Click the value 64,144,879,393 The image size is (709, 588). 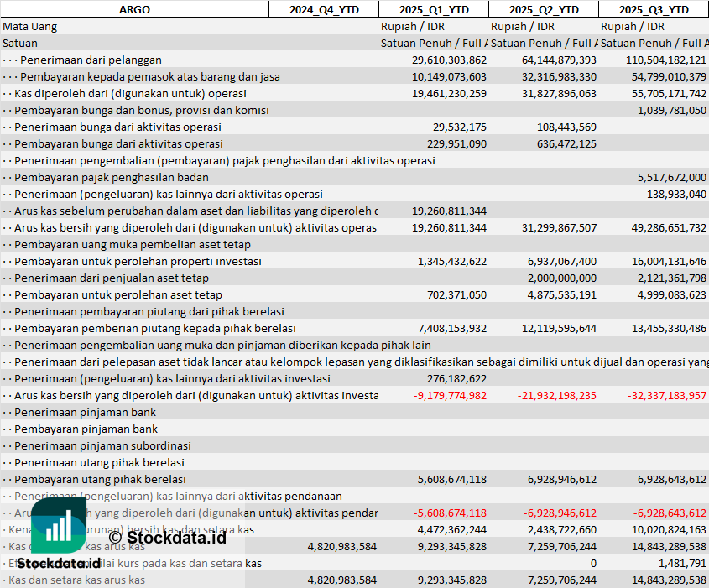coord(559,60)
